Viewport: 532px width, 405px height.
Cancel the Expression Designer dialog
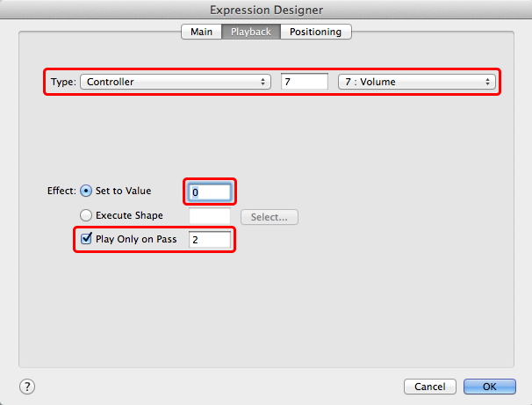(429, 387)
